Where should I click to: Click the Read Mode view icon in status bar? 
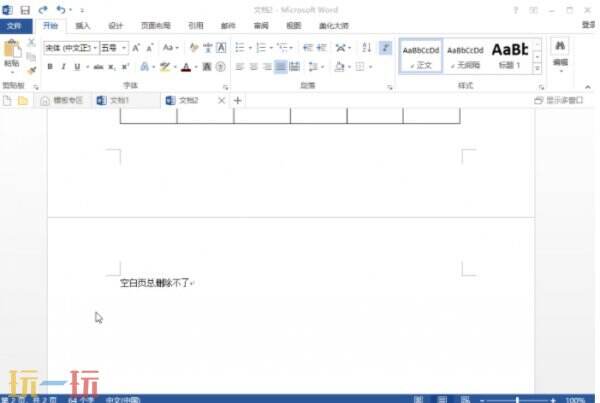coord(418,400)
